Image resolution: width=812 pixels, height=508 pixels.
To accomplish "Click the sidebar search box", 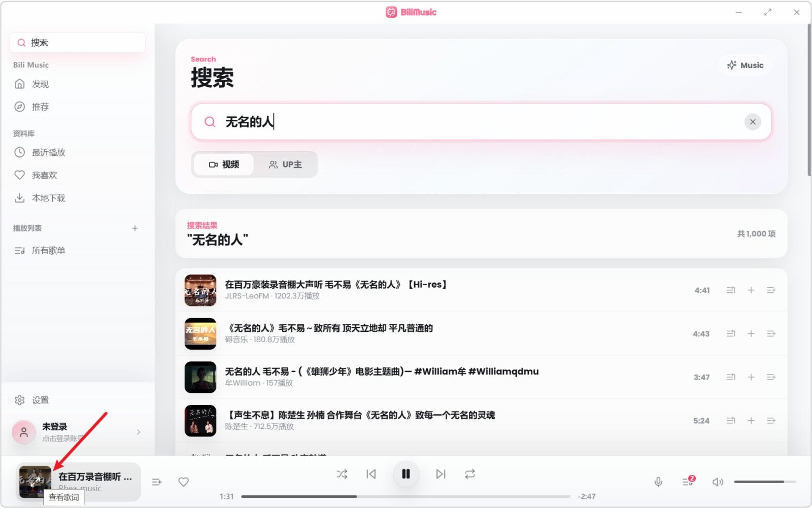I will pos(77,43).
